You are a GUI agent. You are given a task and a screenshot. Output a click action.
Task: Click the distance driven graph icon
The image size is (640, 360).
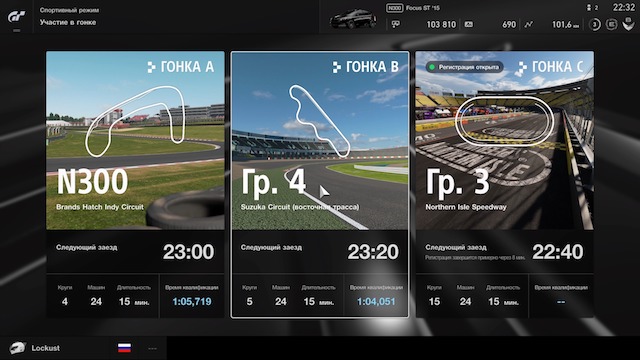pyautogui.click(x=529, y=24)
